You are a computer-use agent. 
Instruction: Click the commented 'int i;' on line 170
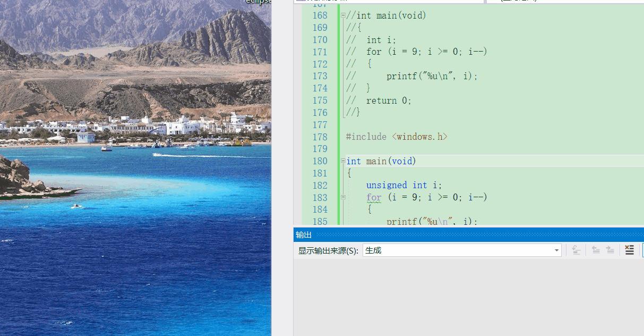pos(381,40)
